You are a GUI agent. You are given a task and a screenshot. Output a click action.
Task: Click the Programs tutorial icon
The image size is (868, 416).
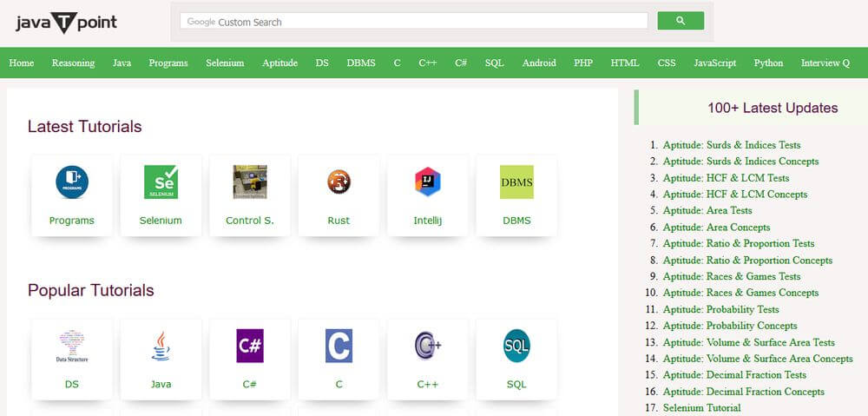point(72,182)
